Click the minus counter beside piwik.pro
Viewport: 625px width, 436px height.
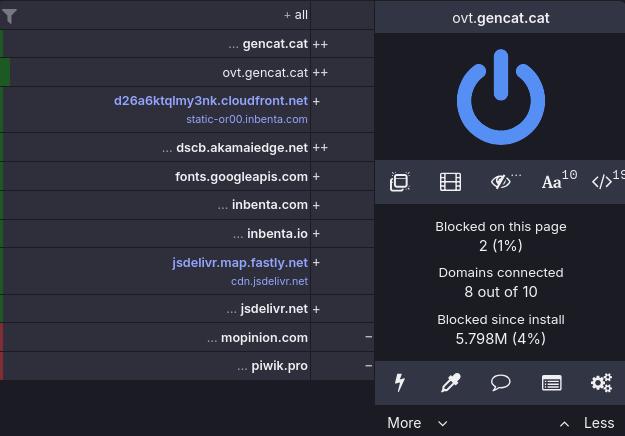coord(368,365)
